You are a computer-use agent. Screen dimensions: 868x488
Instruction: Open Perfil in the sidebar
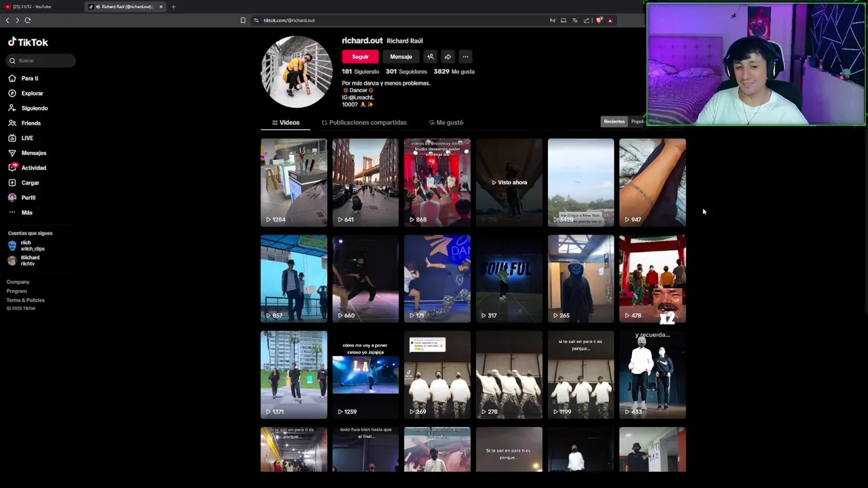click(x=22, y=197)
